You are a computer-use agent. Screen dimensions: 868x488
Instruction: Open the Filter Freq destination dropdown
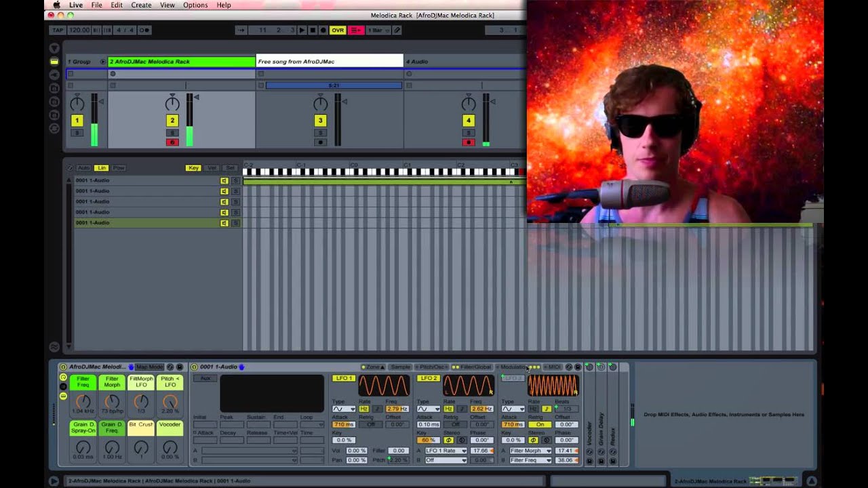pyautogui.click(x=530, y=460)
